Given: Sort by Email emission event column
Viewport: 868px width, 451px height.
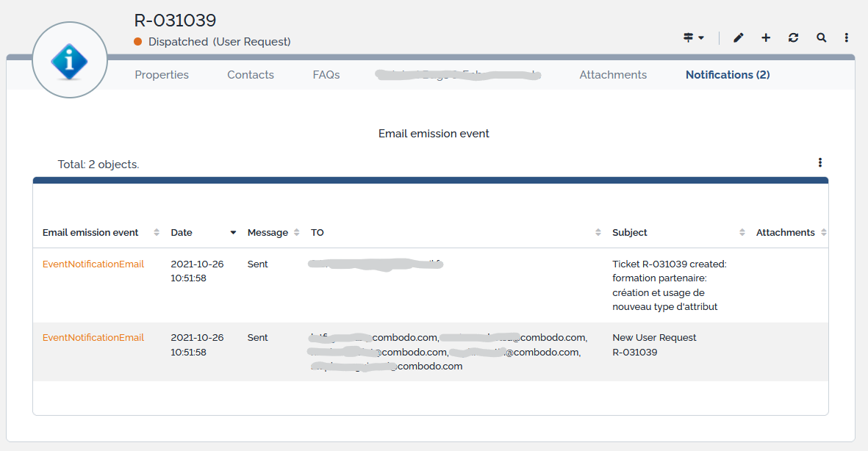Looking at the screenshot, I should (x=157, y=233).
